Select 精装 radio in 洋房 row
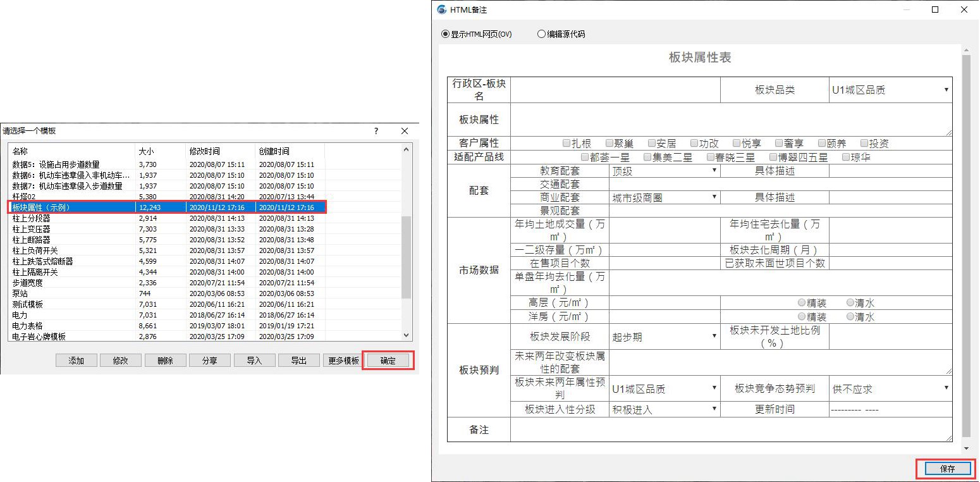 click(x=802, y=316)
